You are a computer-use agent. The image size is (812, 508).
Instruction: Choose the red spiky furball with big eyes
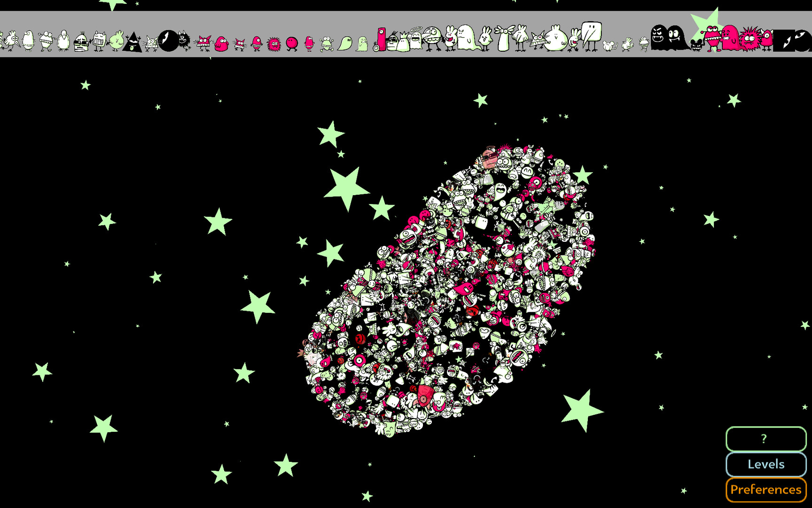tap(750, 39)
